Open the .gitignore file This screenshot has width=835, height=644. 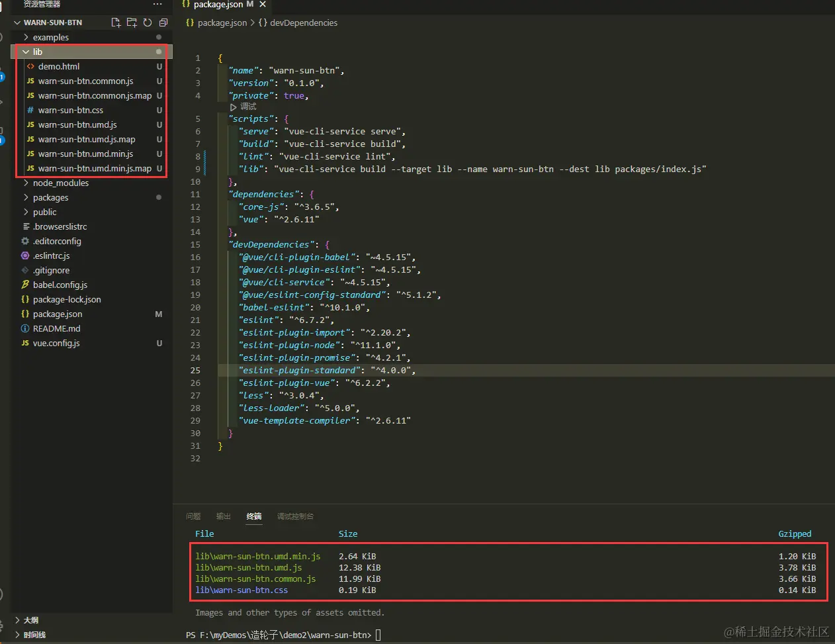91,270
